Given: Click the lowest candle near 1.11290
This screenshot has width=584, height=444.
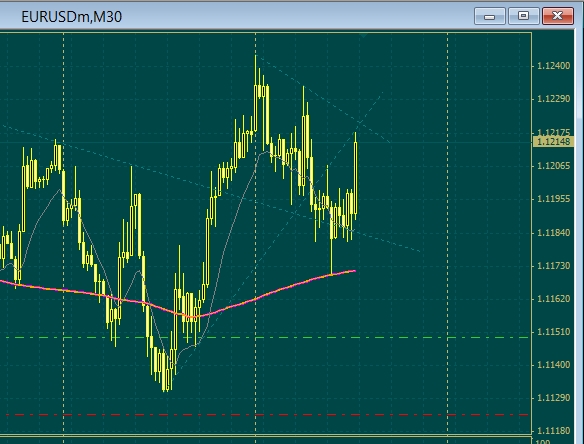Looking at the screenshot, I should (165, 371).
